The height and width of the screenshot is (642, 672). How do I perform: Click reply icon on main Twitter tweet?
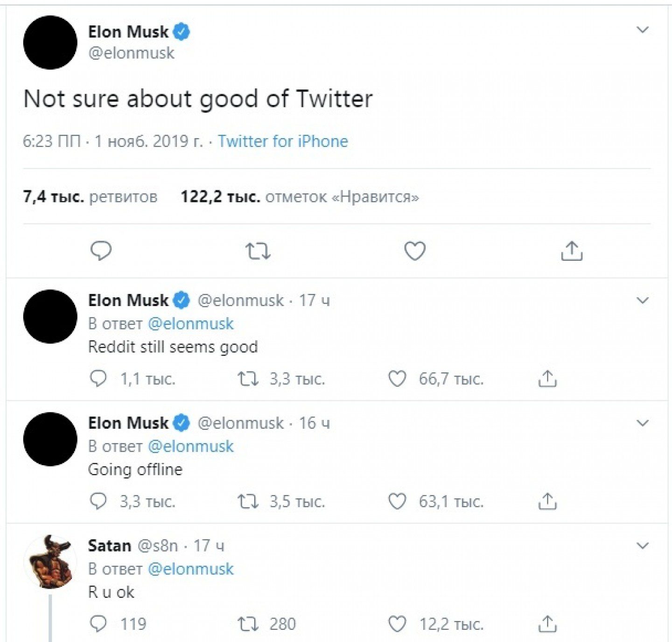(x=101, y=251)
